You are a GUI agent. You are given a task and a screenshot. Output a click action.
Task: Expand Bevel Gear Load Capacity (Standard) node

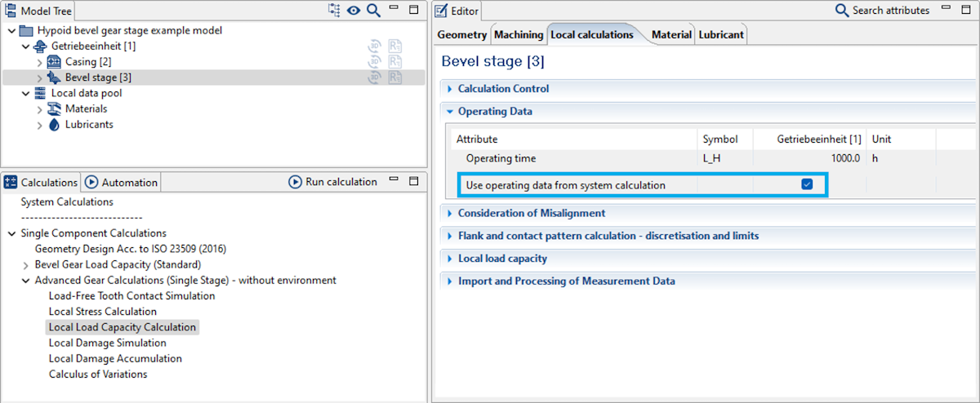(26, 265)
